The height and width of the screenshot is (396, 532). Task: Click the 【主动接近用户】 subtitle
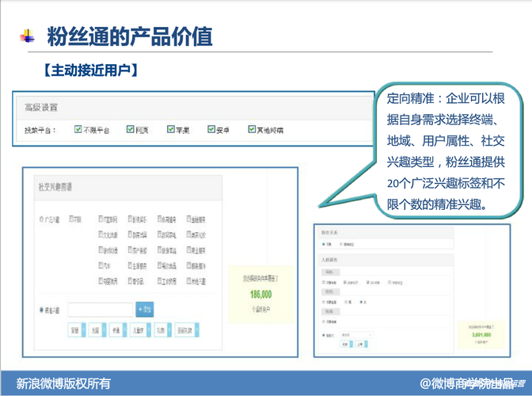(x=90, y=70)
